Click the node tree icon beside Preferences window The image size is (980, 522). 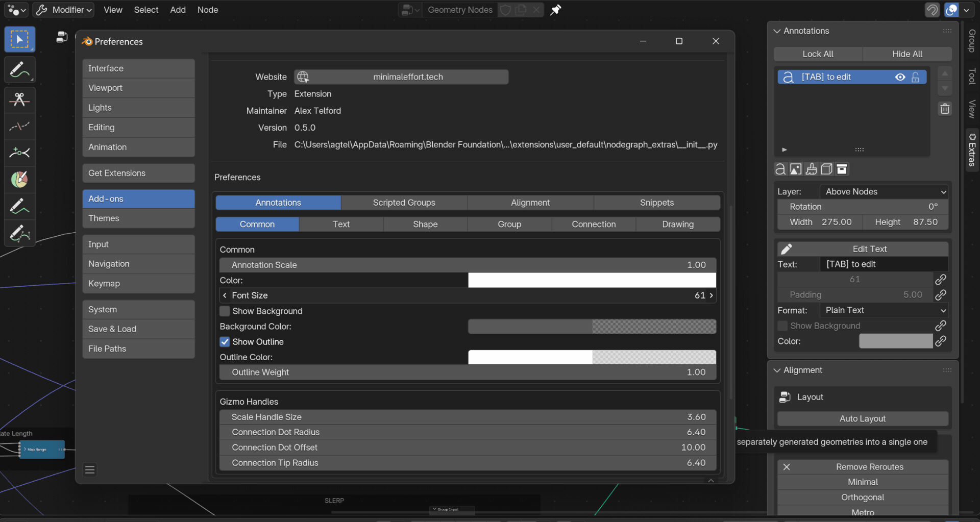point(62,37)
